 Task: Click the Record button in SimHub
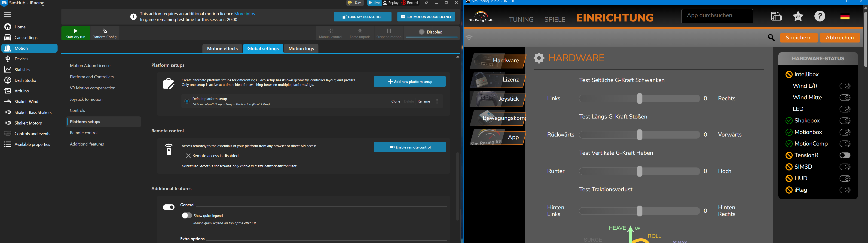(410, 3)
